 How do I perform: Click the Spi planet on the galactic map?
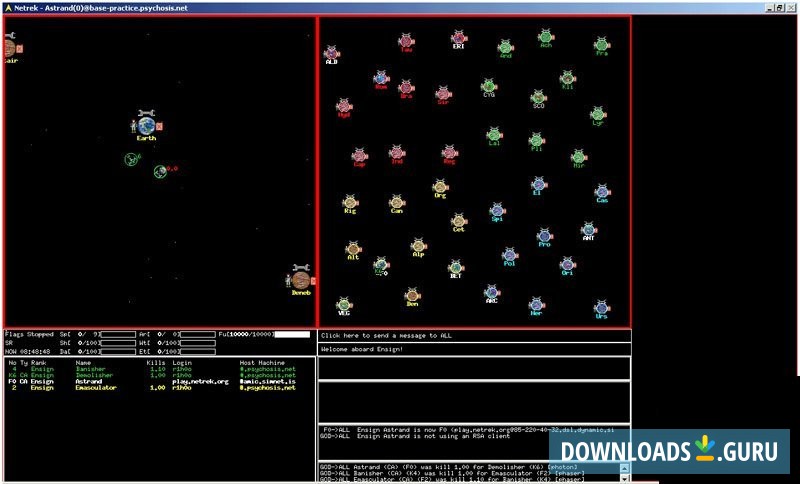click(497, 210)
